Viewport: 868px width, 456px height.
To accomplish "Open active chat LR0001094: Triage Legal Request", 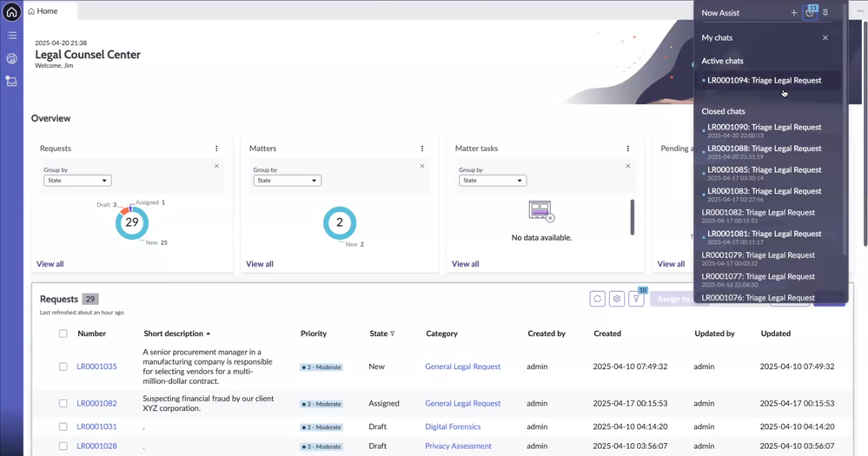I will [x=764, y=80].
